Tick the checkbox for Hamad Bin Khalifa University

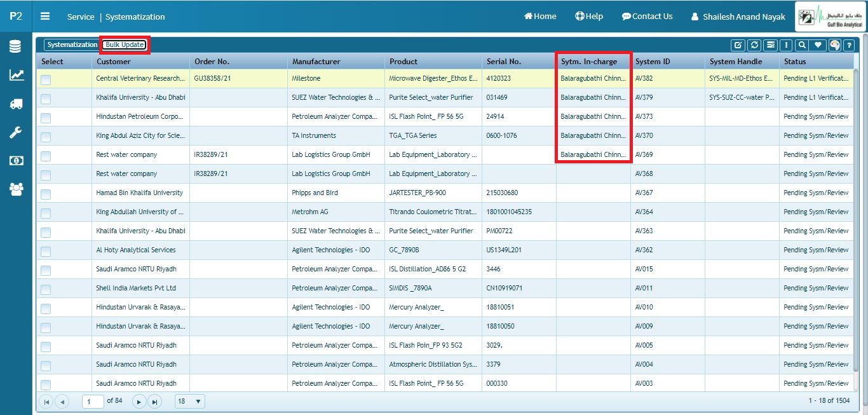coord(46,194)
